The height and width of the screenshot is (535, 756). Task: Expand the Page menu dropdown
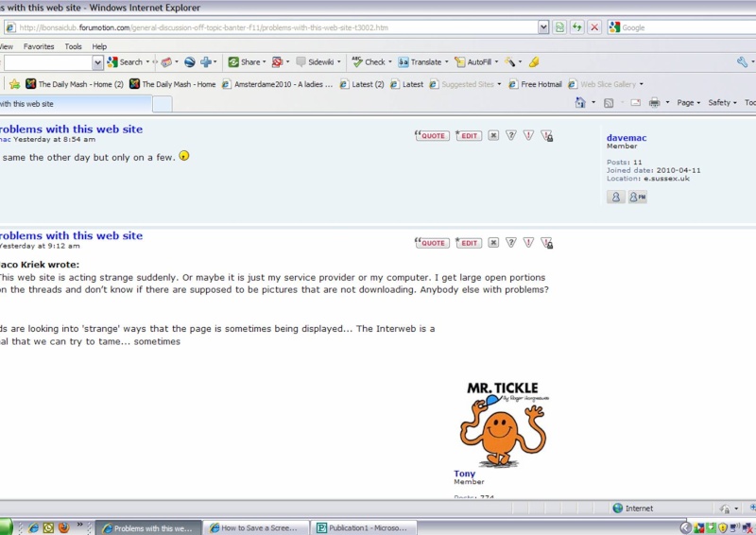click(x=688, y=103)
